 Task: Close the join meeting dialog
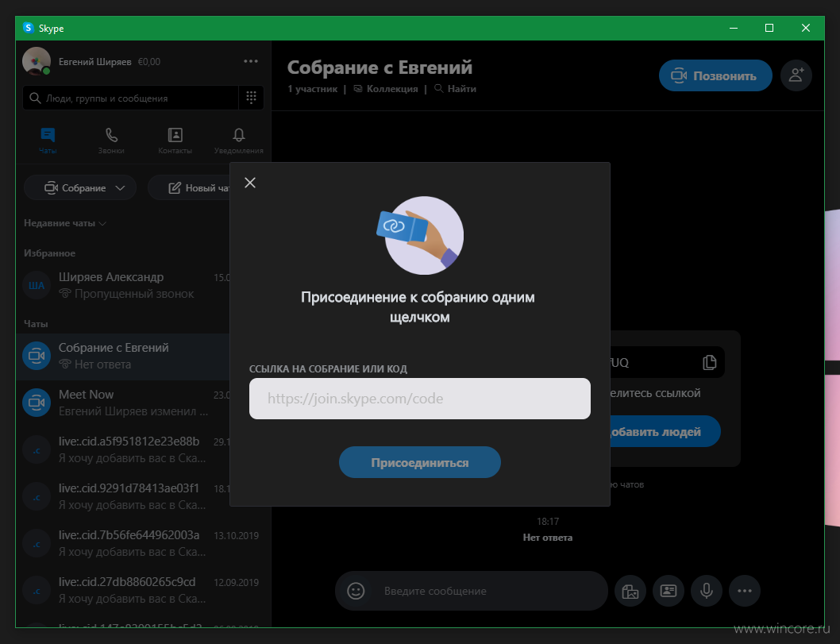coord(249,183)
